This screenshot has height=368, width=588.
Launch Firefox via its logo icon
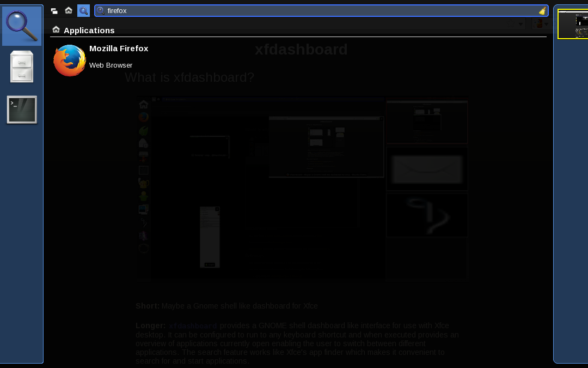click(x=70, y=61)
